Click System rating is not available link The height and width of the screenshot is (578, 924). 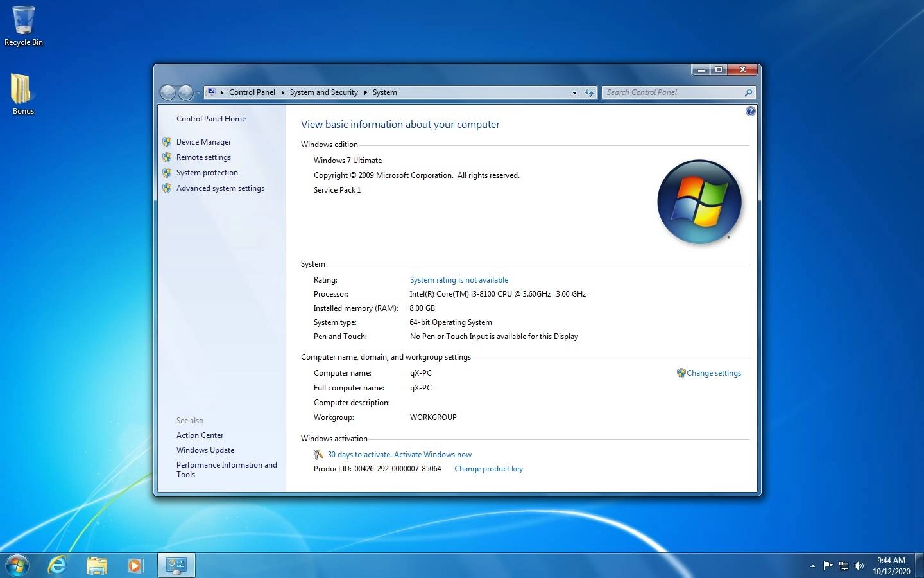(459, 280)
